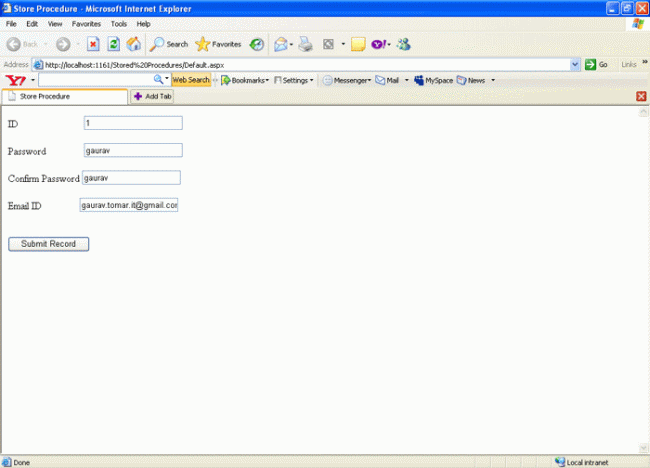Go to the Home page icon
650x468 pixels.
pos(134,44)
